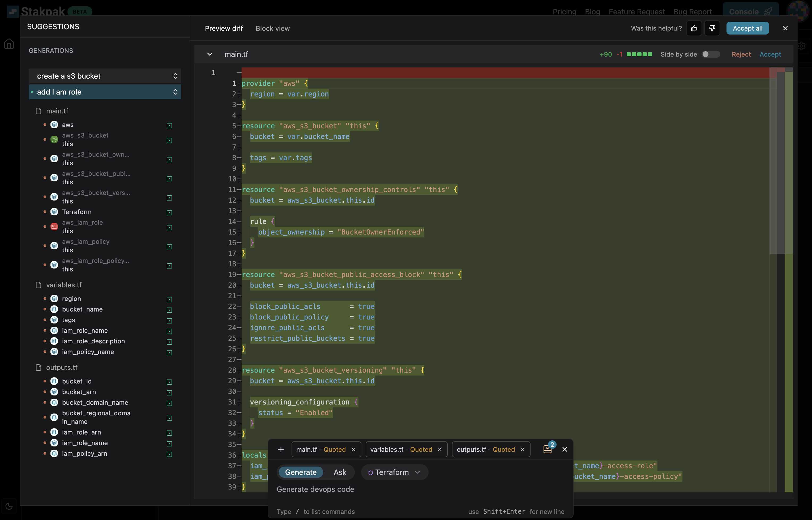
Task: Click the red aws_iam_role resource icon
Action: [54, 227]
